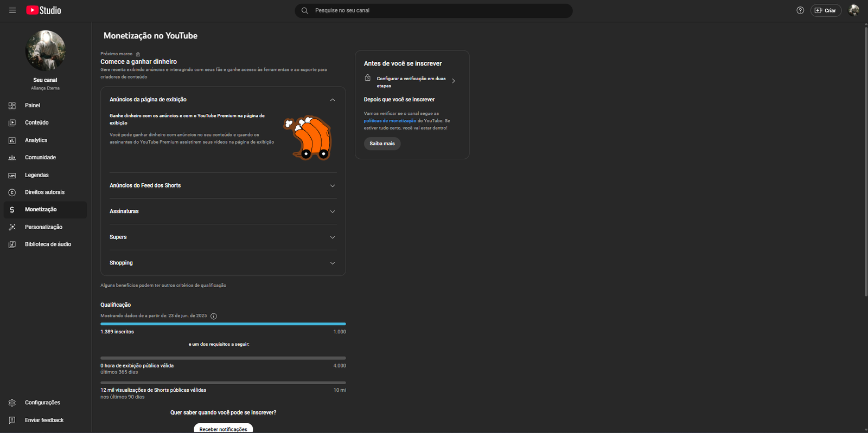The image size is (868, 433).
Task: Open the account avatar menu
Action: [854, 10]
